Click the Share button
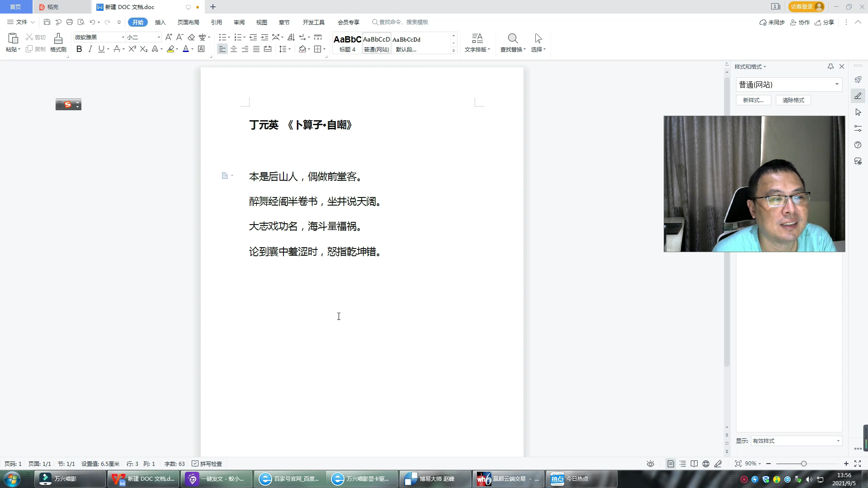This screenshot has height=488, width=868. (824, 22)
